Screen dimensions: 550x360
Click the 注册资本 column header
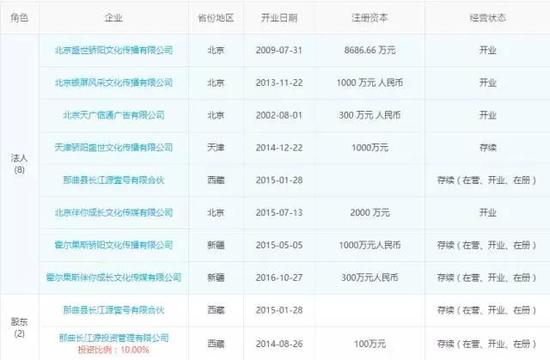(370, 18)
